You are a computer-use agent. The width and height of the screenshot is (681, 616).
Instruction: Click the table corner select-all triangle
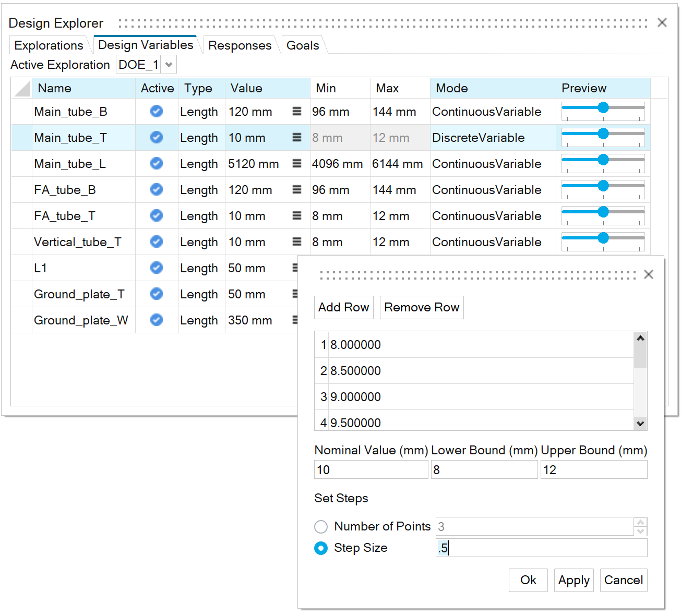[x=22, y=88]
